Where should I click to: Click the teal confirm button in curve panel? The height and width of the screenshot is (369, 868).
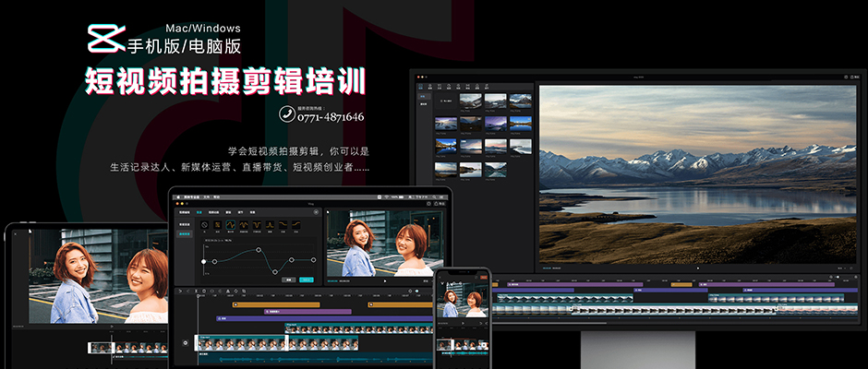click(x=307, y=280)
